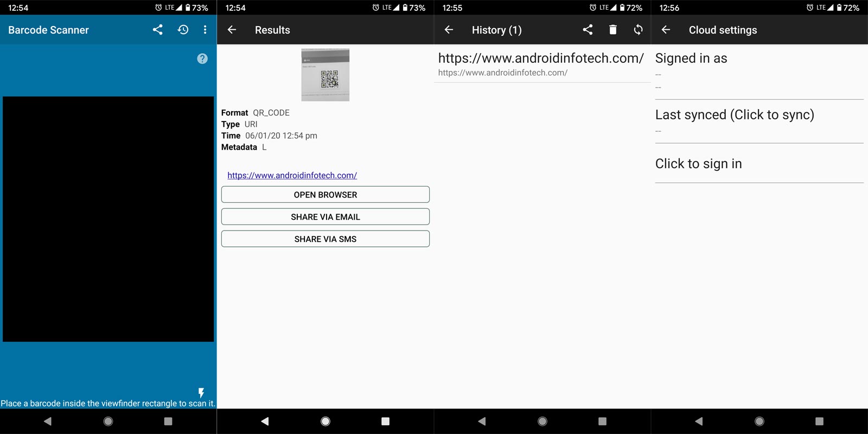Tap the black camera viewfinder area
868x434 pixels.
tap(108, 219)
